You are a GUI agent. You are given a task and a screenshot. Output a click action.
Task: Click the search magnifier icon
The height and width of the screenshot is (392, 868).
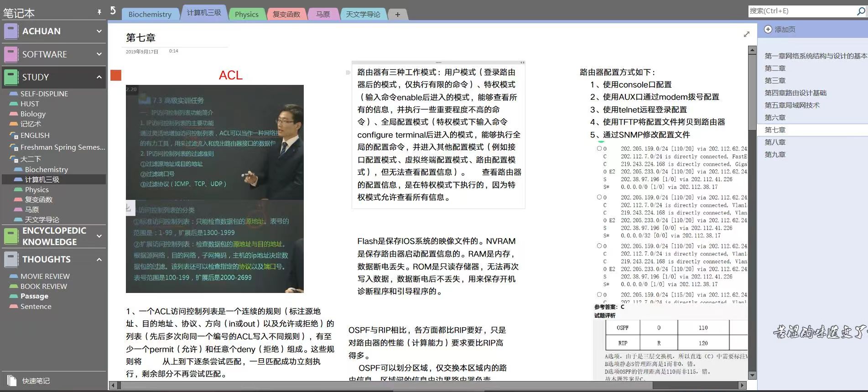pos(861,11)
